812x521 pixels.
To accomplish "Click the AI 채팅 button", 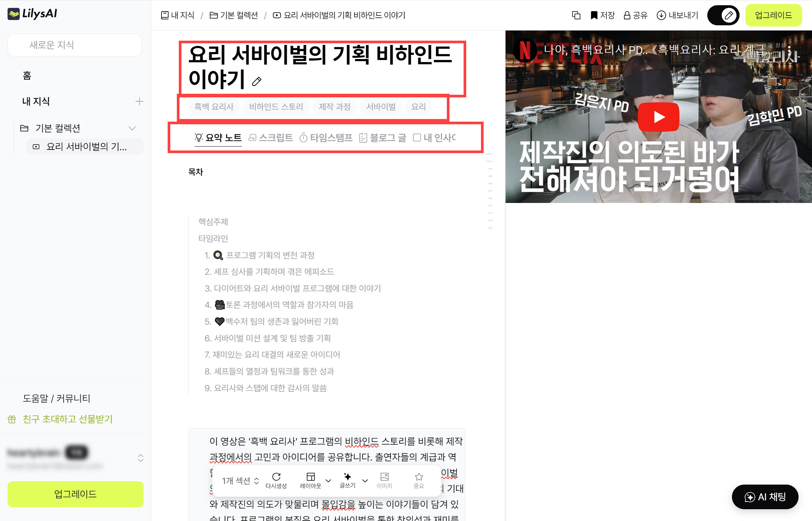I will [765, 497].
